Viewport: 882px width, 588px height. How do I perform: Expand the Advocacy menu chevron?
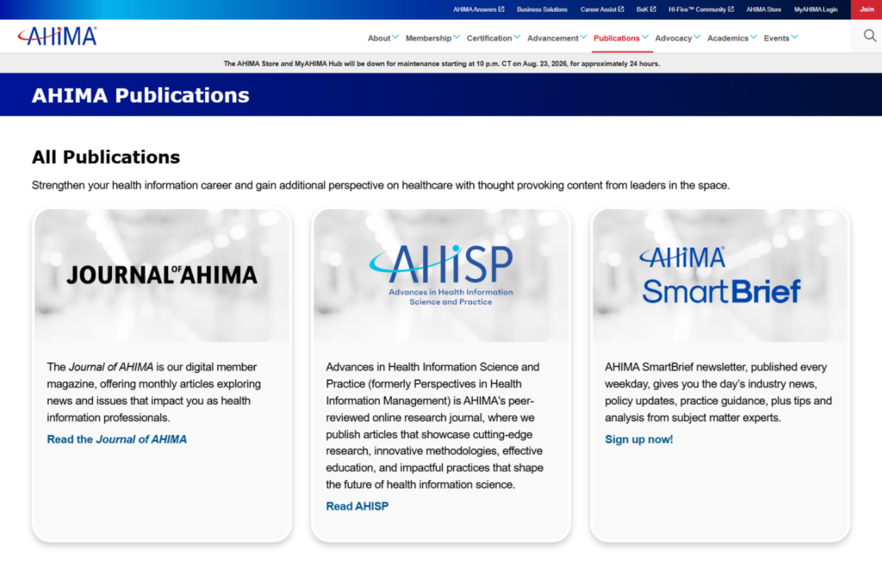point(697,37)
